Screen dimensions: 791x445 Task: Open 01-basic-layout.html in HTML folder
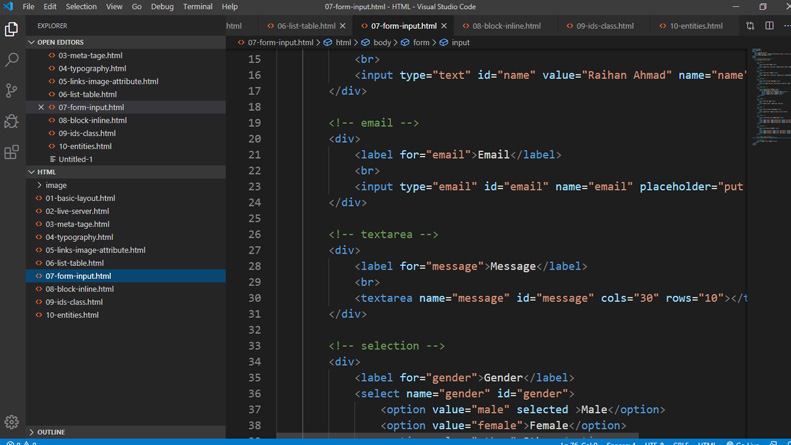point(126,198)
